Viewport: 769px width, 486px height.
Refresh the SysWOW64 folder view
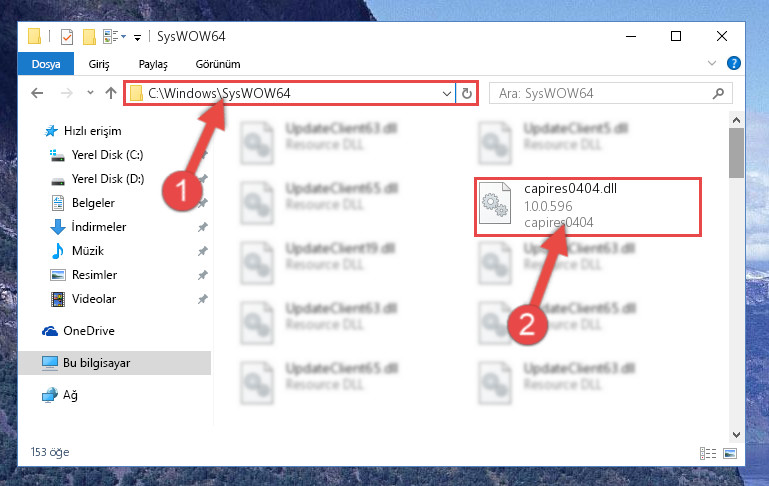[x=467, y=93]
